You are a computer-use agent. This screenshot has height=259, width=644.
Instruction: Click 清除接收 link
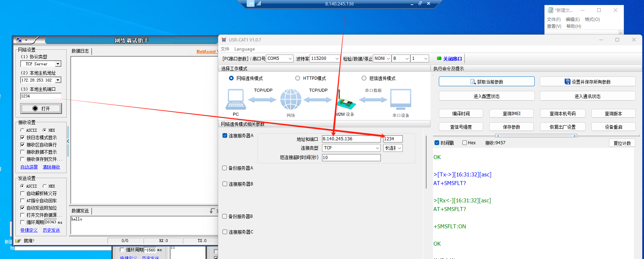(52, 167)
